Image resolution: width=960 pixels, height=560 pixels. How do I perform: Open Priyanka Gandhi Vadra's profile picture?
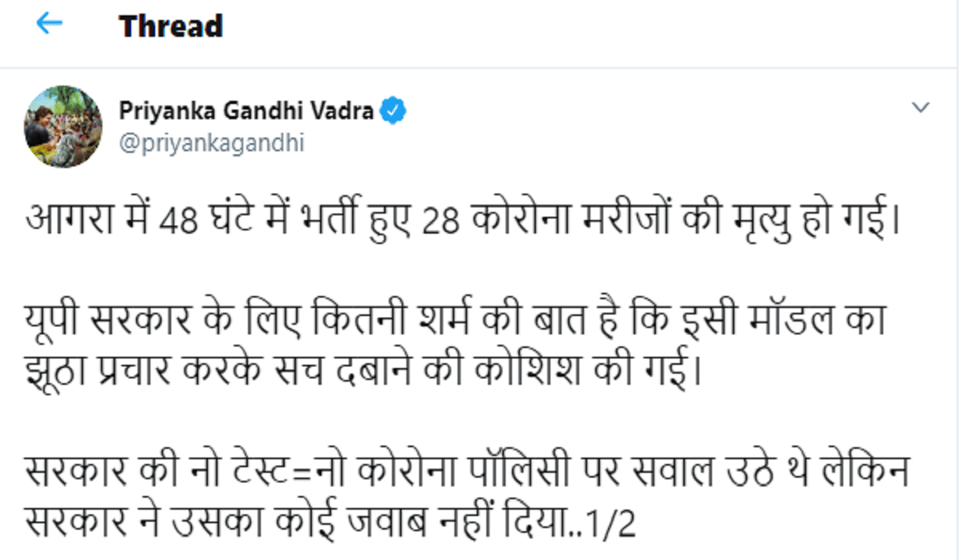pyautogui.click(x=62, y=126)
